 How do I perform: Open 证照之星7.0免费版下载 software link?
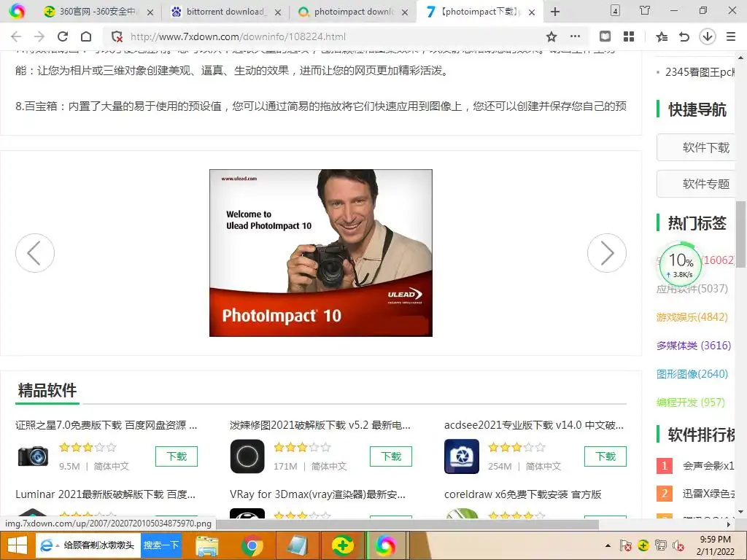(107, 425)
